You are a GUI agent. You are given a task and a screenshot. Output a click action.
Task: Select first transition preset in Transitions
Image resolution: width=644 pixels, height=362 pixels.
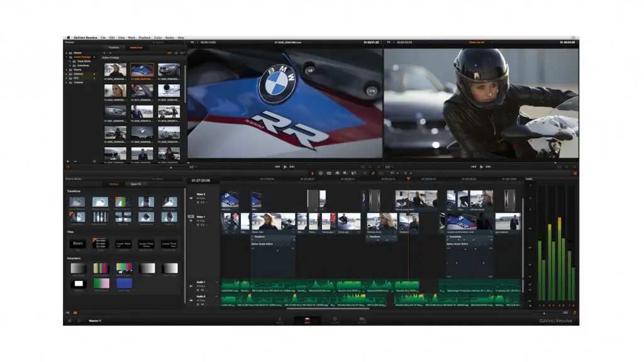tap(77, 201)
